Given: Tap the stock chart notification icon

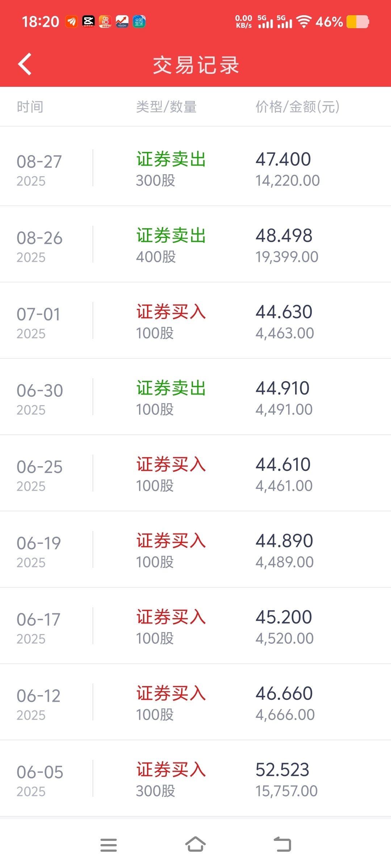Looking at the screenshot, I should click(122, 22).
